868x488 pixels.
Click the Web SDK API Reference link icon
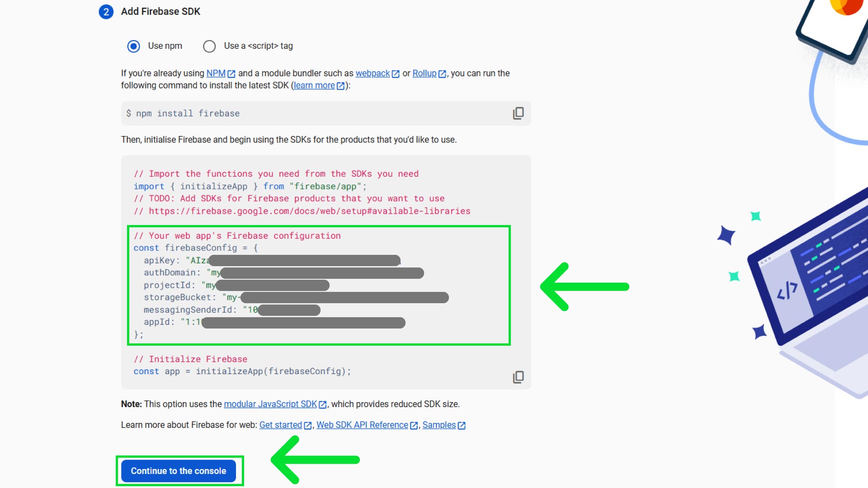(414, 425)
